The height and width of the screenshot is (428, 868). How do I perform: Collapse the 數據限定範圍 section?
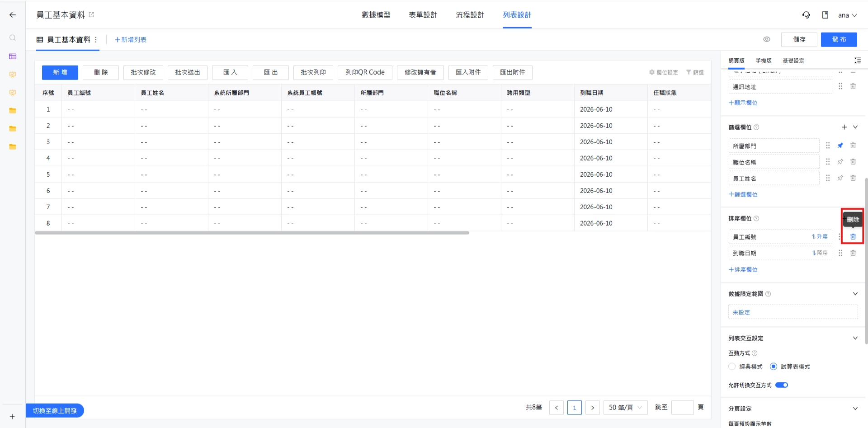coord(855,294)
